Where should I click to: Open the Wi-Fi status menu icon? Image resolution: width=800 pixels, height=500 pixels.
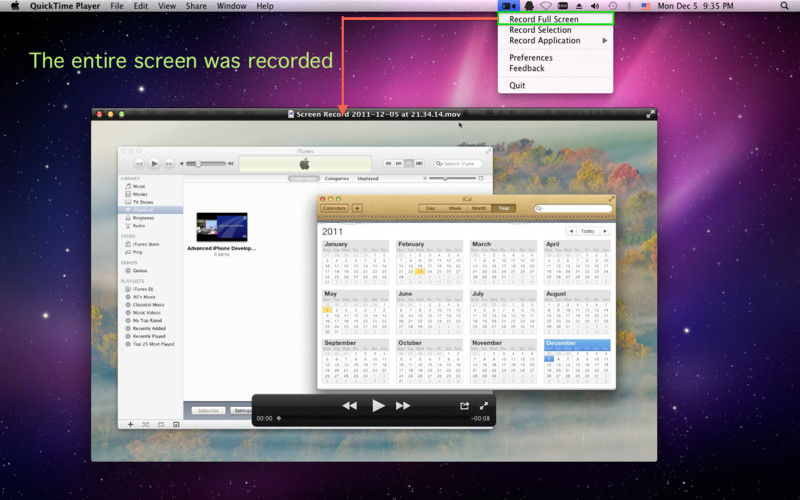click(546, 6)
